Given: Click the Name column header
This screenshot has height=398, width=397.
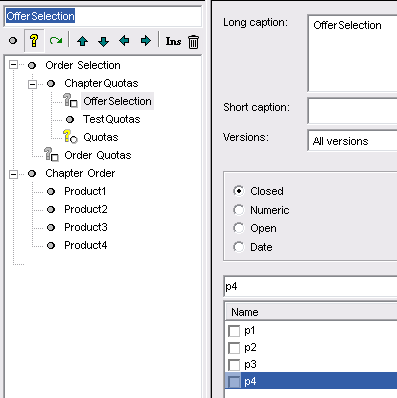Looking at the screenshot, I should [x=311, y=312].
